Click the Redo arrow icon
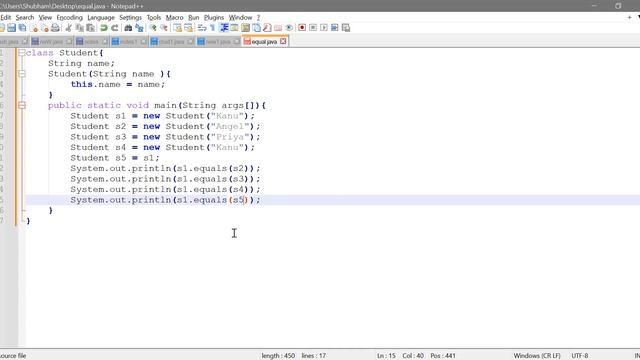The image size is (640, 360). pyautogui.click(x=115, y=28)
